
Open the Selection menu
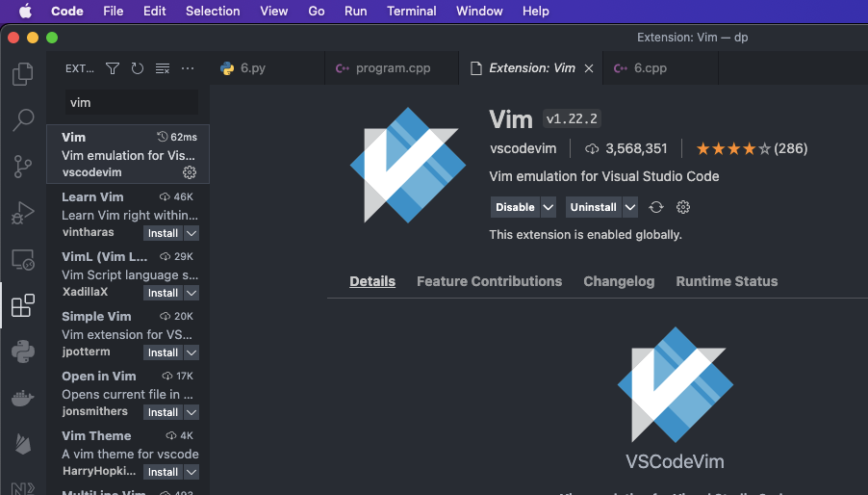point(213,11)
